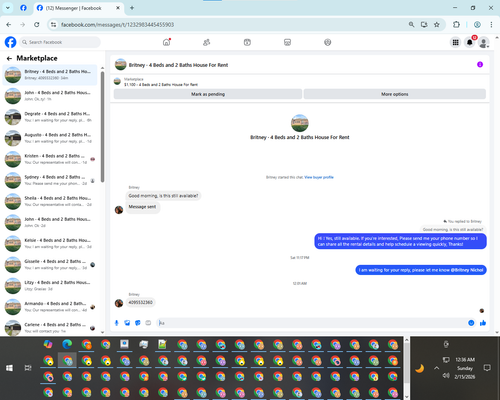Open the Chrome profile icon
The width and height of the screenshot is (500, 400).
click(x=477, y=25)
